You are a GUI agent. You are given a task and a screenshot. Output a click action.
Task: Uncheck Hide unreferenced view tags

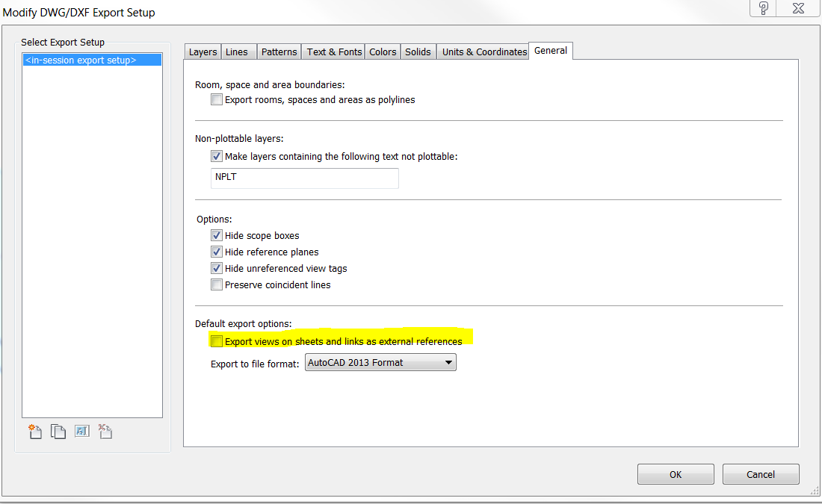tap(217, 269)
